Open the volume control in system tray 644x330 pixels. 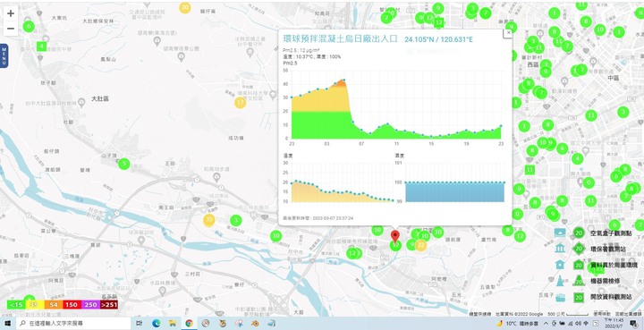[x=579, y=324]
